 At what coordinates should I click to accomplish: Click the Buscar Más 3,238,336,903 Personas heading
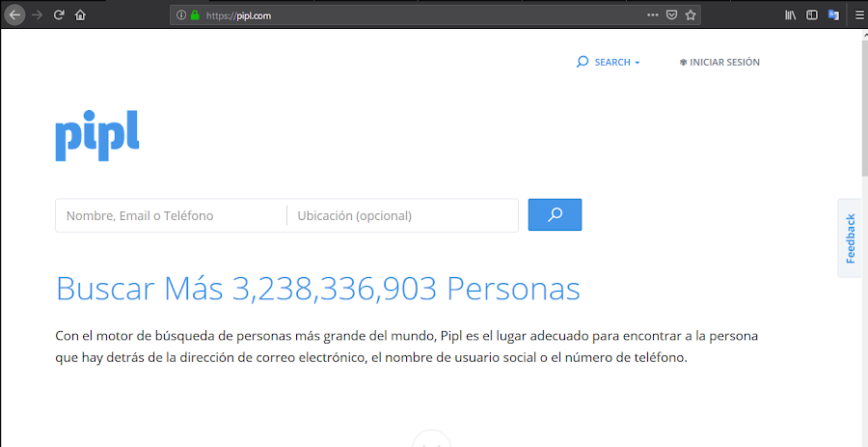[318, 289]
